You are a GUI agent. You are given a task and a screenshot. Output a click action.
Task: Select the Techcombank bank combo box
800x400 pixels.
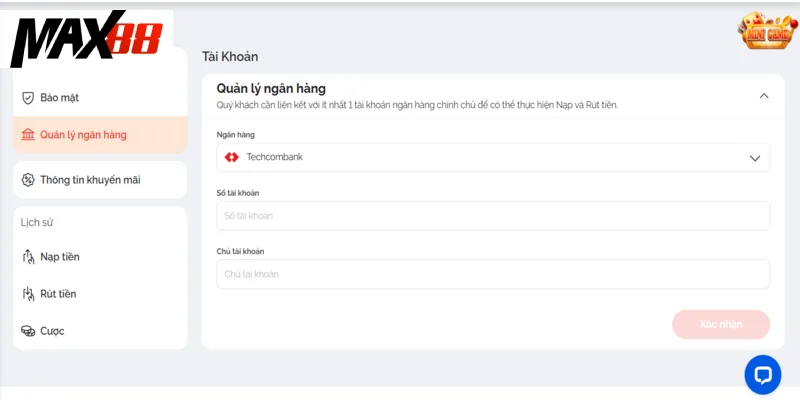point(493,157)
